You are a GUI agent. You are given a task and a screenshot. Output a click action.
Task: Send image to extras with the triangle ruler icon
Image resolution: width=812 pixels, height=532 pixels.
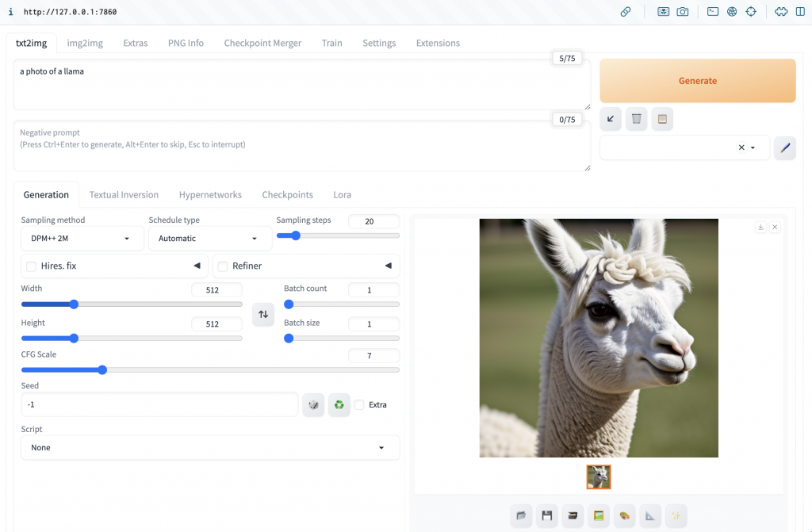(650, 515)
